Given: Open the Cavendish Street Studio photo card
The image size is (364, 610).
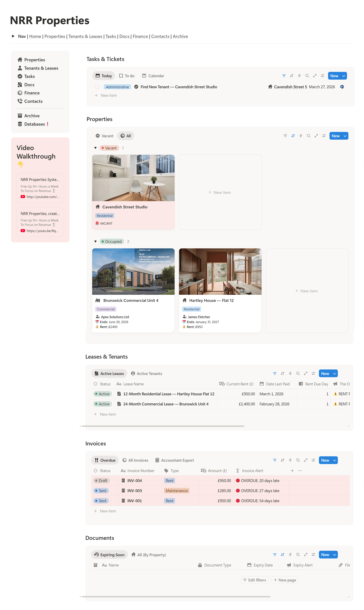Looking at the screenshot, I should (x=133, y=178).
